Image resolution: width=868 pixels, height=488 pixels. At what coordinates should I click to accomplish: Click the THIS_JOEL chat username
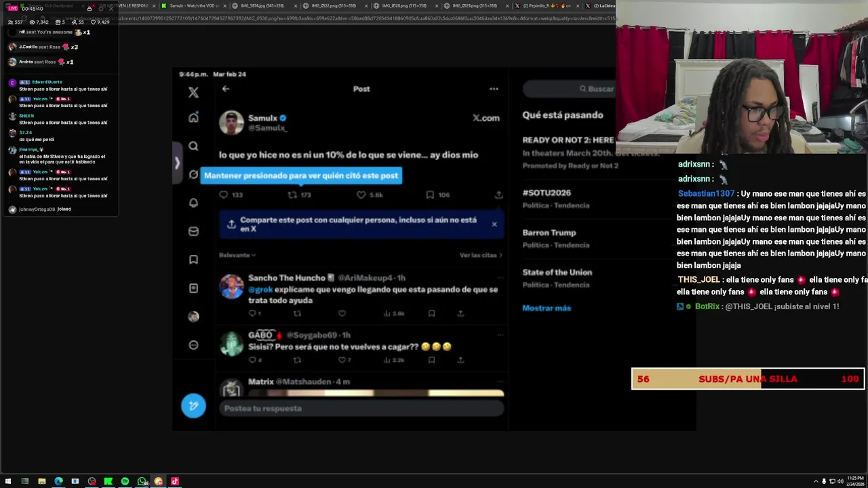698,280
